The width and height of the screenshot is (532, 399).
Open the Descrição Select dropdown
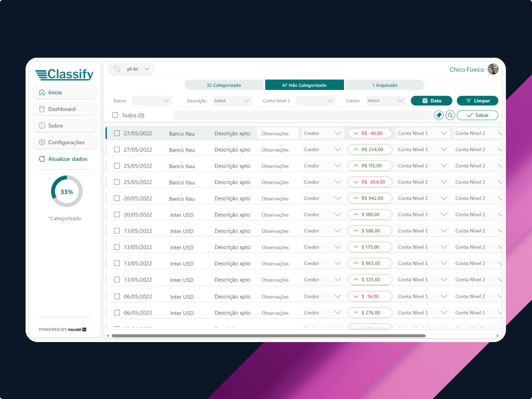(x=232, y=101)
